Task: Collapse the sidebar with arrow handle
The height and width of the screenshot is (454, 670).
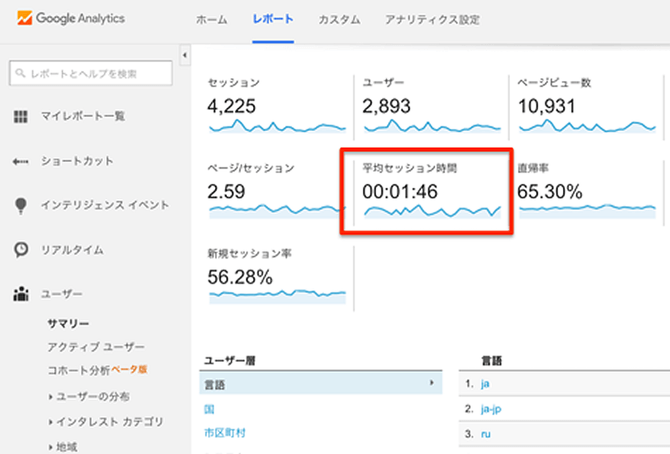Action: point(185,53)
